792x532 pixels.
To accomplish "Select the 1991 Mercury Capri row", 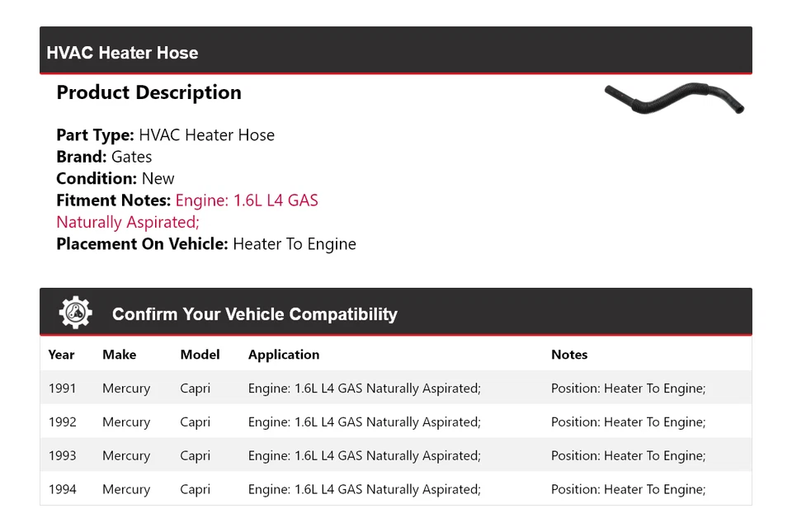I will (396, 388).
